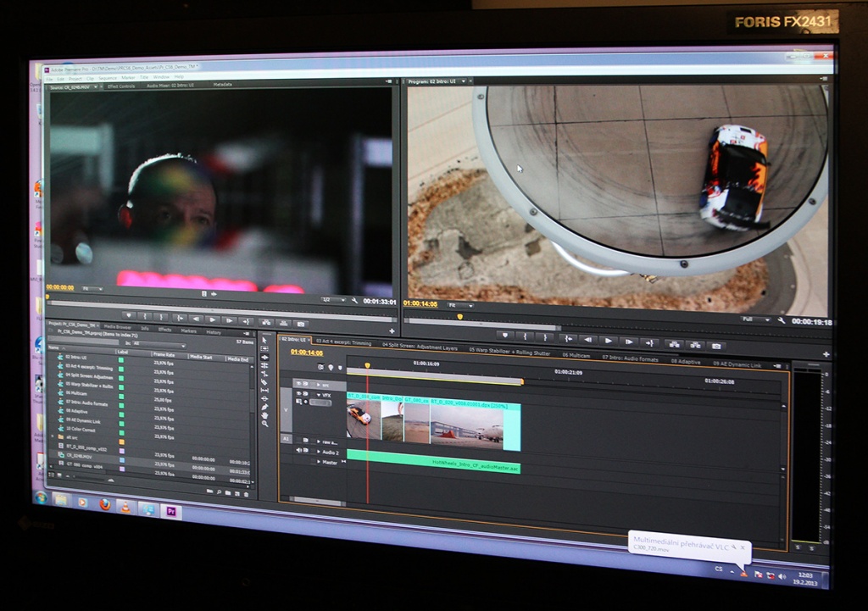
Task: Toggle sync lock on VFX track
Action: pos(305,393)
